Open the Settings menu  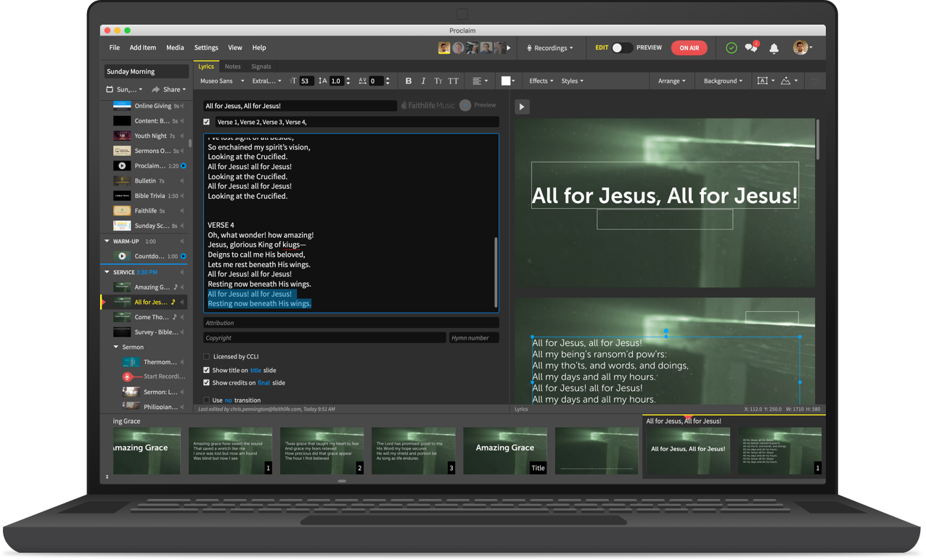click(x=206, y=48)
